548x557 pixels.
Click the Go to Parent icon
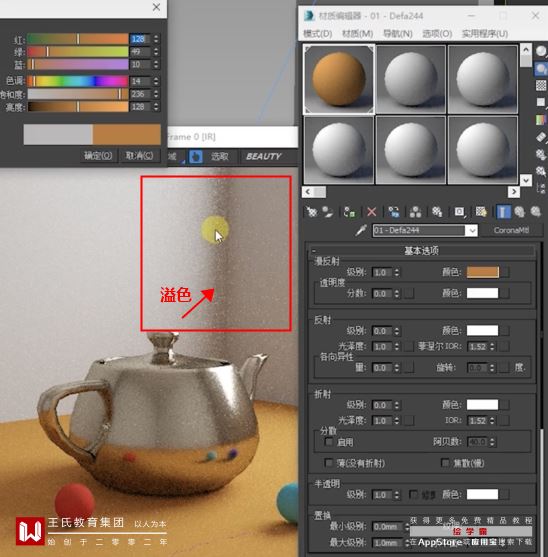point(520,212)
